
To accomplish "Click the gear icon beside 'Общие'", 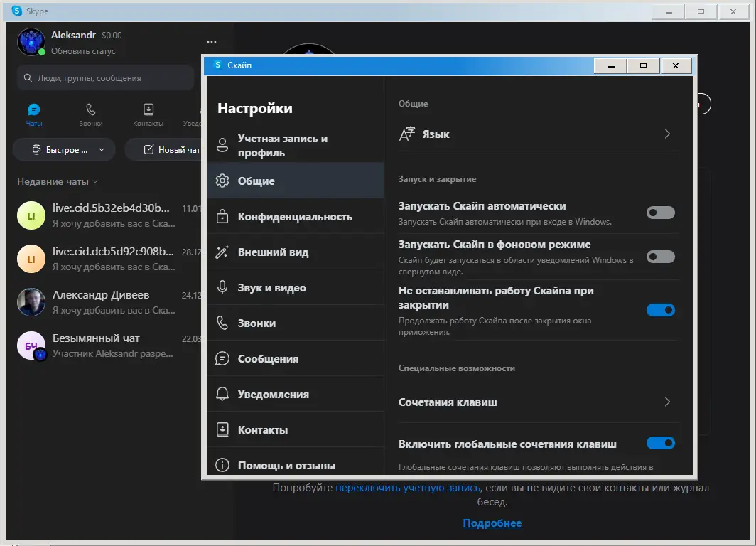I will click(222, 181).
